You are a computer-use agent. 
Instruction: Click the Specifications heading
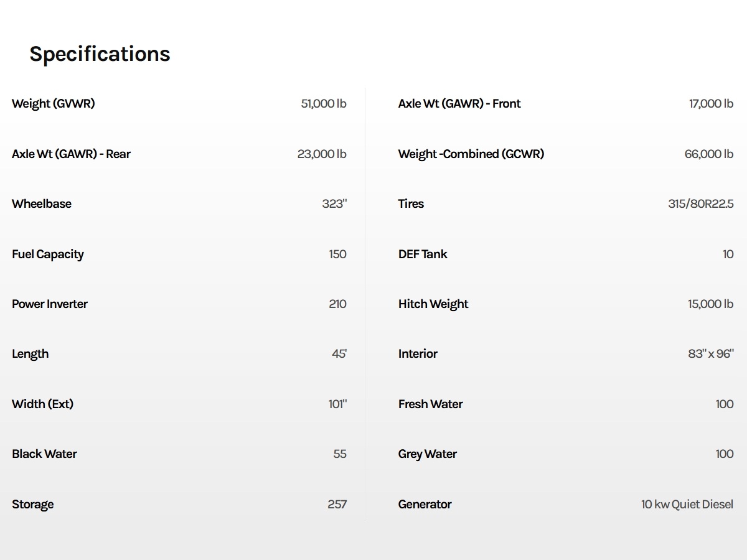click(x=100, y=54)
